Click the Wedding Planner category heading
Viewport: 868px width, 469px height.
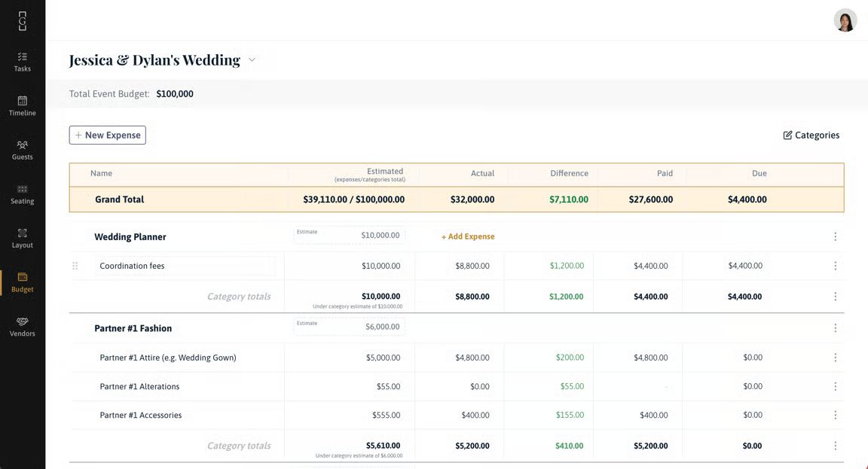coord(130,236)
